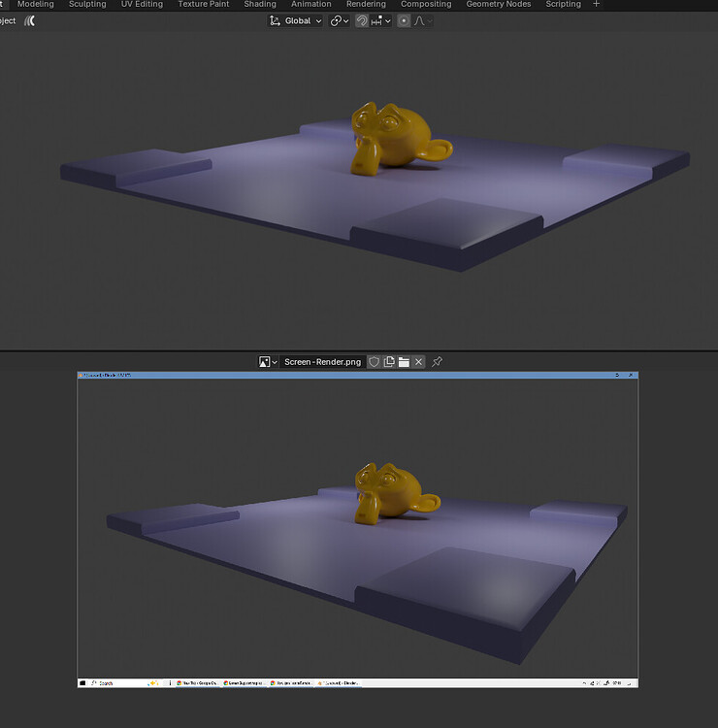Toggle proportional editing
718x728 pixels.
pos(404,21)
